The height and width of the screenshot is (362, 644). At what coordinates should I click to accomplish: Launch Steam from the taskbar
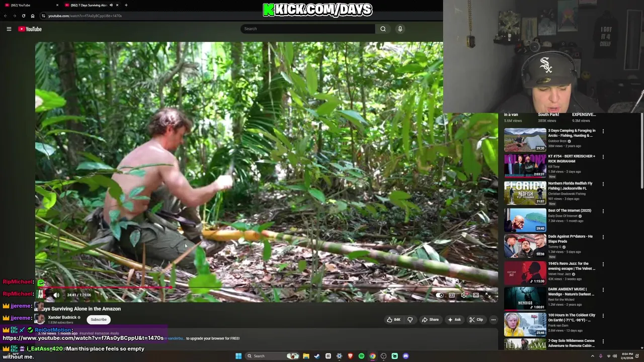317,356
